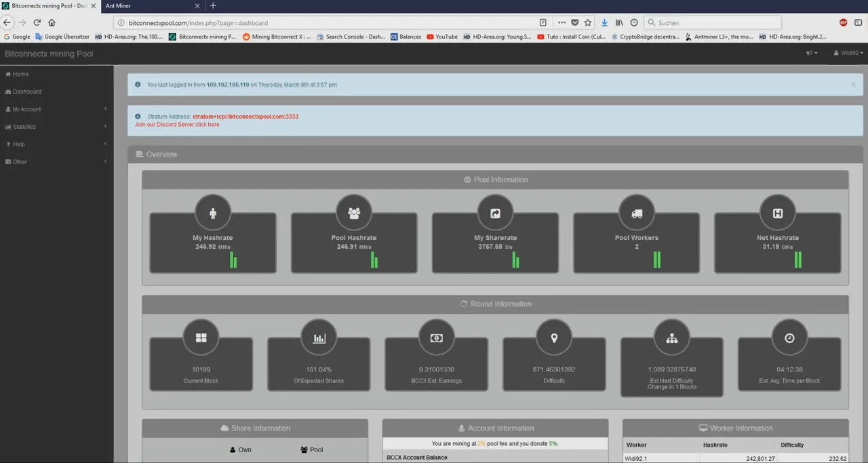Click the Worker Information panel header
The image size is (868, 463).
(735, 428)
